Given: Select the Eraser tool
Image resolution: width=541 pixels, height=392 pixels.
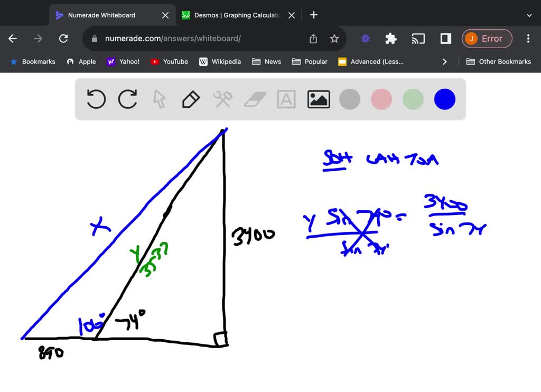Looking at the screenshot, I should click(x=254, y=99).
